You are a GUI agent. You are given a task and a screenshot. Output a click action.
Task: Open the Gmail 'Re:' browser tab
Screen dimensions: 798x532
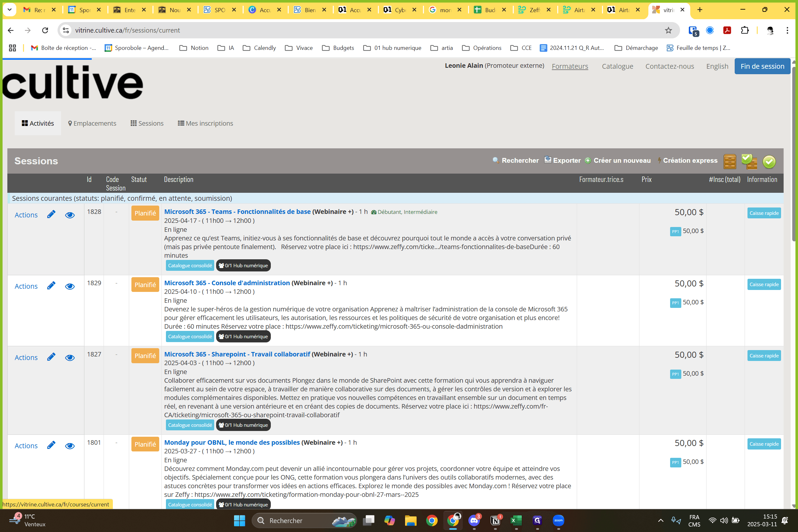[x=40, y=10]
